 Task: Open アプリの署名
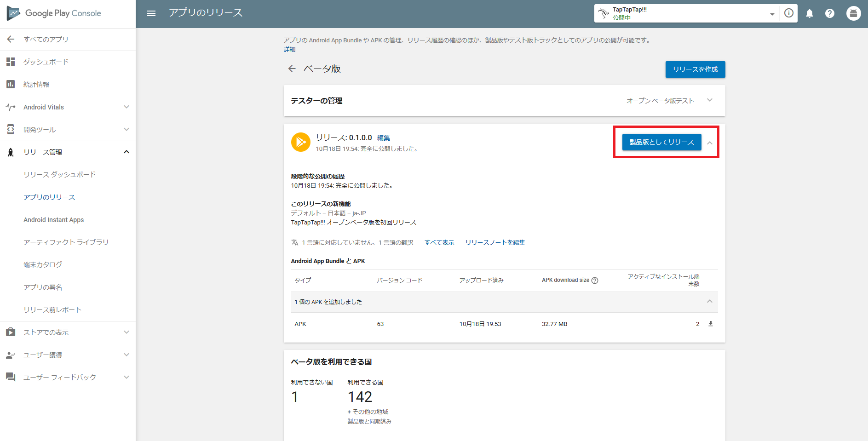pos(43,287)
